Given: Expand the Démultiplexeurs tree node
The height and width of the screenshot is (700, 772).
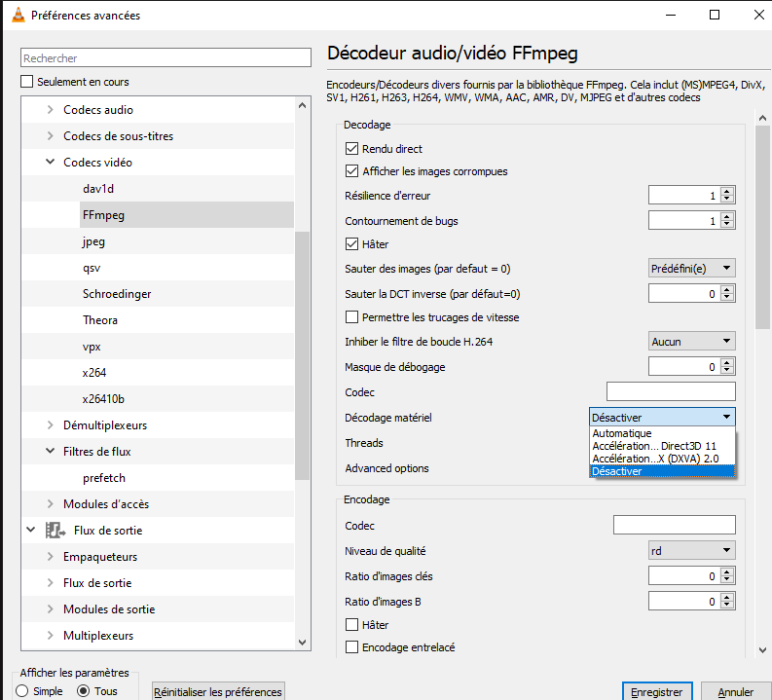Looking at the screenshot, I should pos(50,424).
